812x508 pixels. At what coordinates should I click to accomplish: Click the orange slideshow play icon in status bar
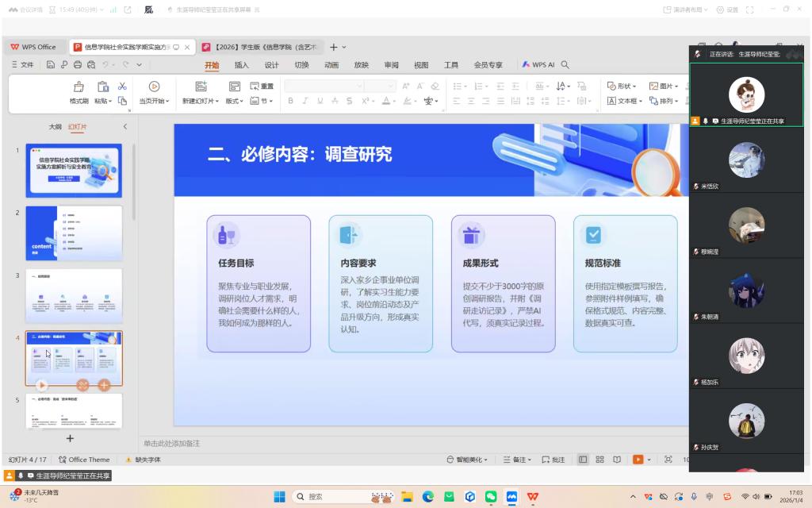click(638, 460)
